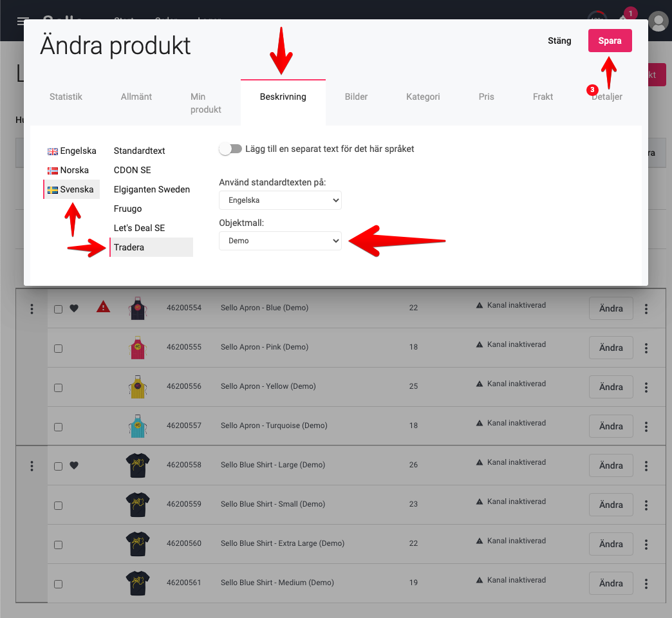The height and width of the screenshot is (618, 672).
Task: Open group drag menu beside Sello Apron Blue
Action: (32, 308)
